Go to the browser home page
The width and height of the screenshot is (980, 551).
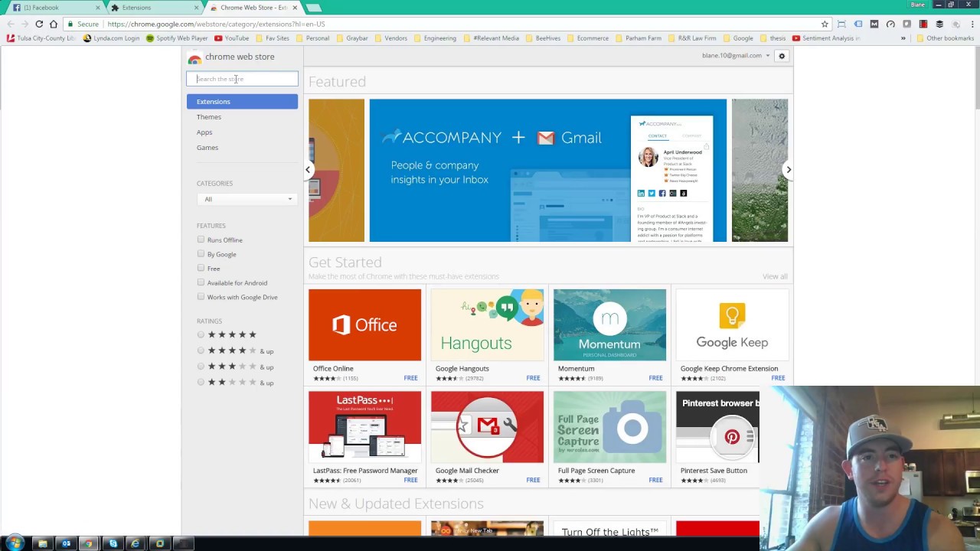point(54,24)
